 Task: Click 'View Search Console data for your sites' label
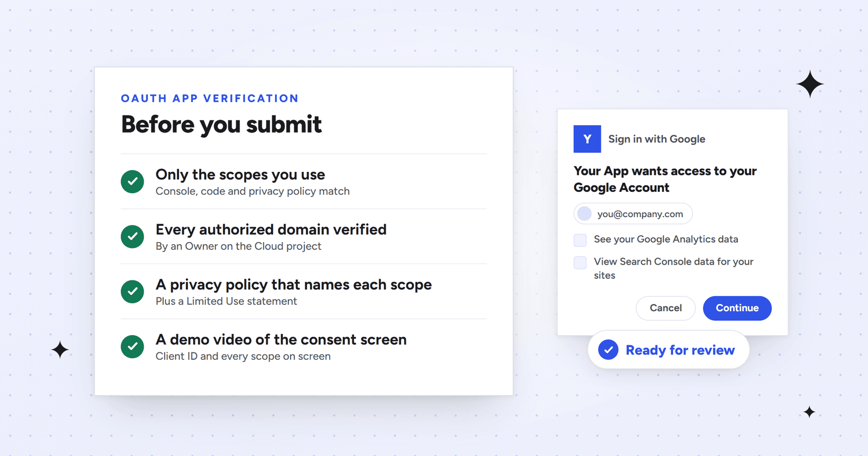click(x=674, y=268)
